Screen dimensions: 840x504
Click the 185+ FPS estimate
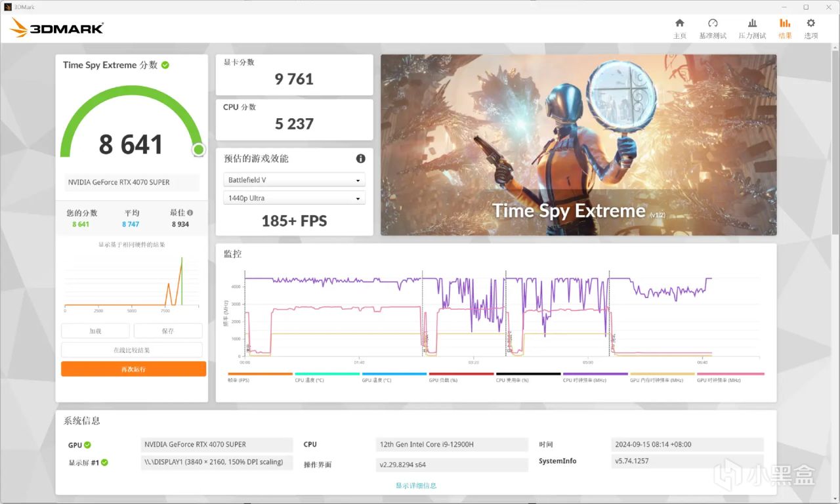pyautogui.click(x=294, y=221)
